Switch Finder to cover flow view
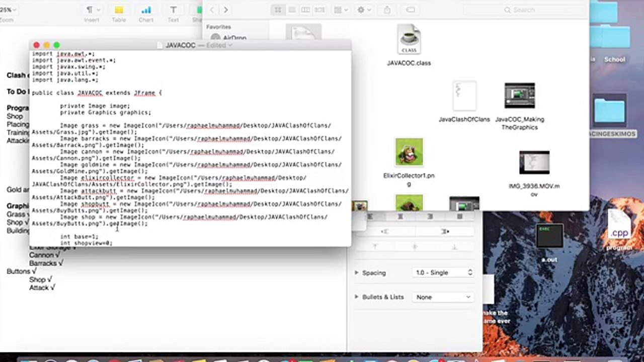644x362 pixels. tap(319, 10)
